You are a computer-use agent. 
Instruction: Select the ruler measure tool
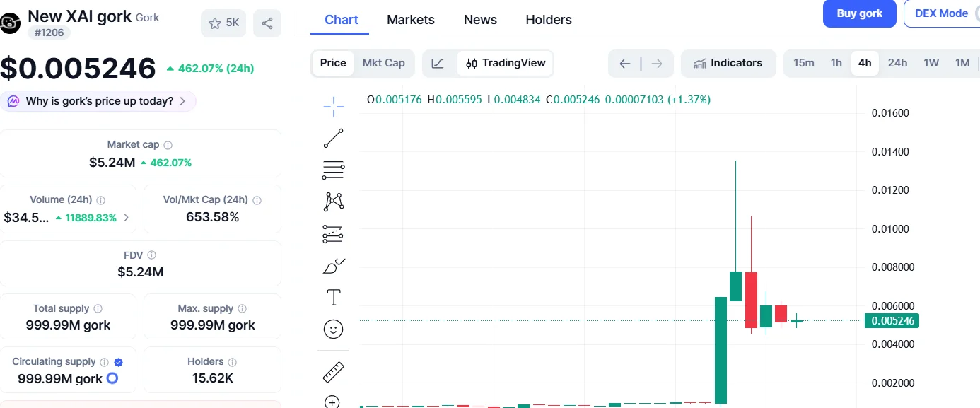click(332, 371)
